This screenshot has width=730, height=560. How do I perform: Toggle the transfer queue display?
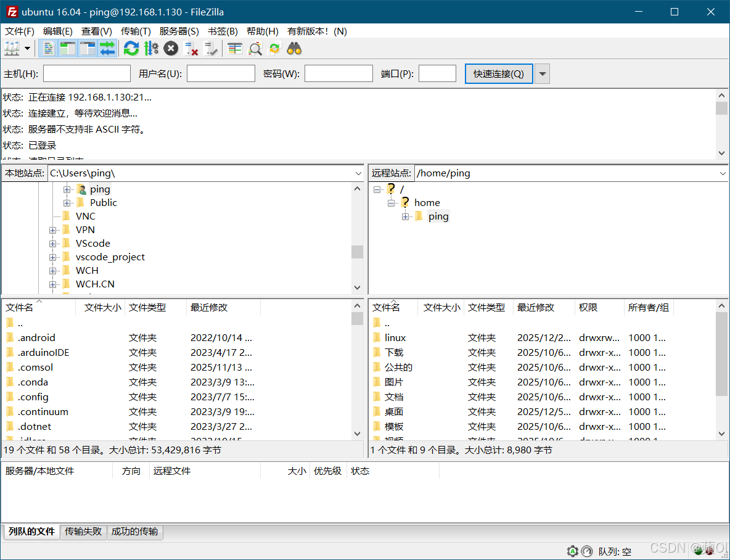coord(107,49)
